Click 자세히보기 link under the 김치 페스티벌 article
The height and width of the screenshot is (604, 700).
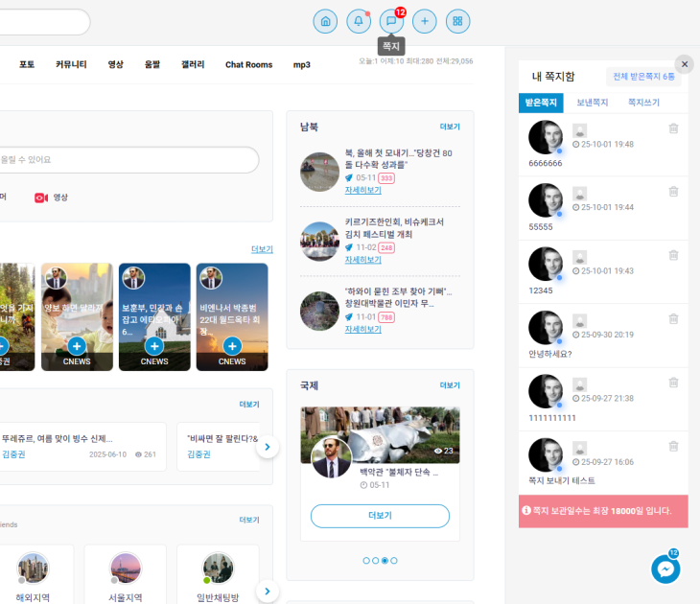tap(362, 260)
